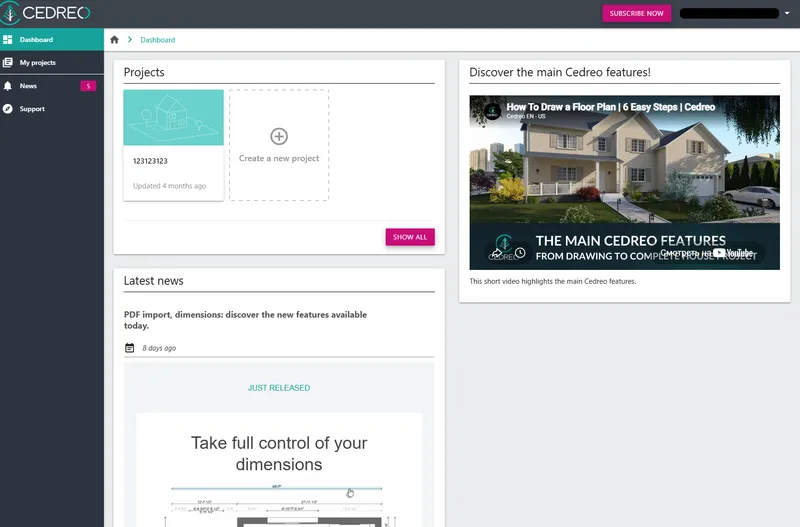
Task: Open News in the sidebar
Action: 52,86
